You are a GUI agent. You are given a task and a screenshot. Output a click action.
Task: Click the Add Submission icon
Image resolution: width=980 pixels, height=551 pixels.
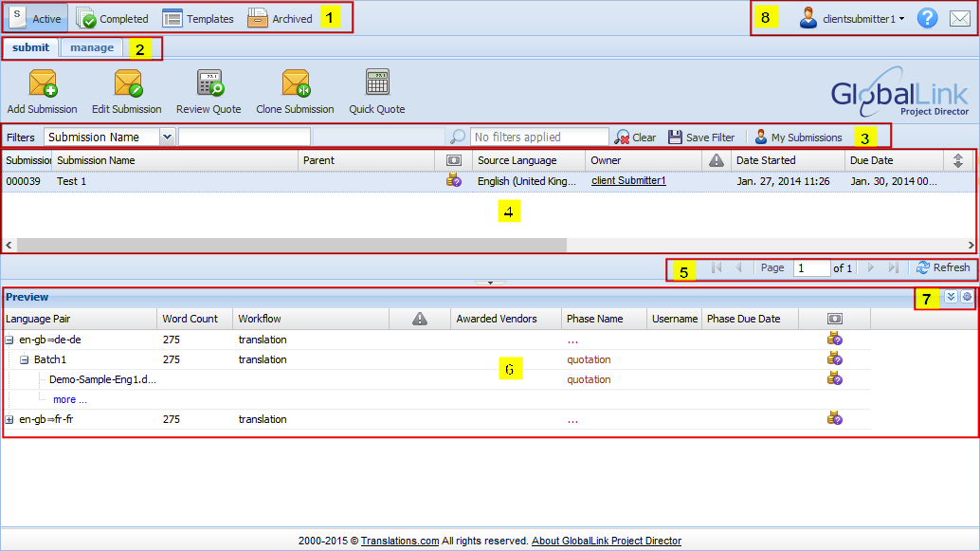coord(43,84)
